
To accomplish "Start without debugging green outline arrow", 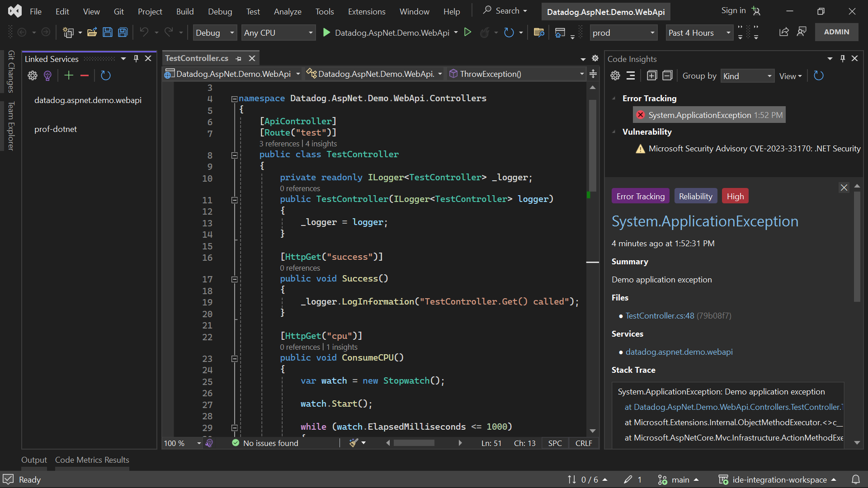I will 468,32.
